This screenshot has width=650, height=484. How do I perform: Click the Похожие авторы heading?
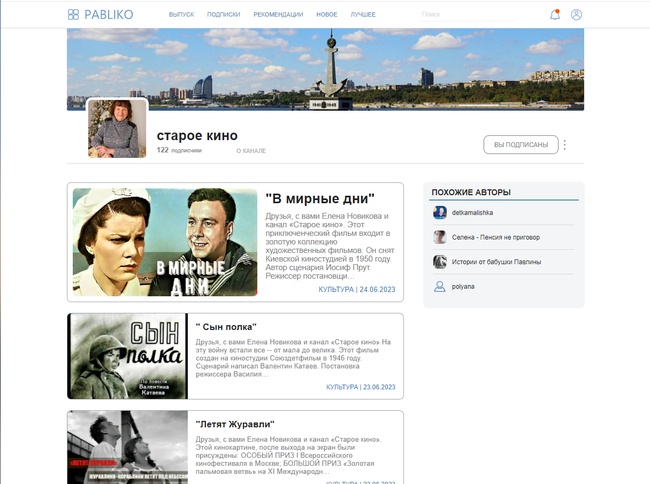(471, 192)
